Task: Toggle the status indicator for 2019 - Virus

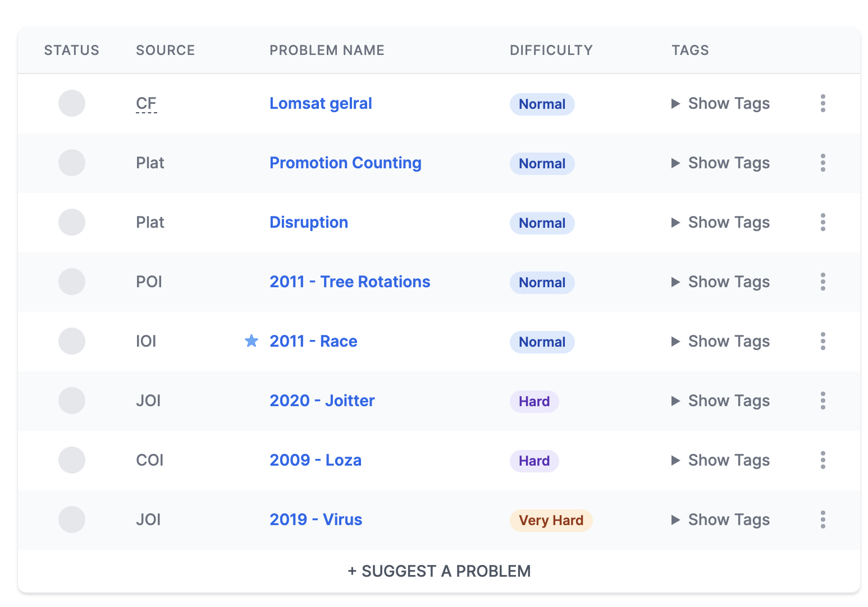Action: pos(71,519)
